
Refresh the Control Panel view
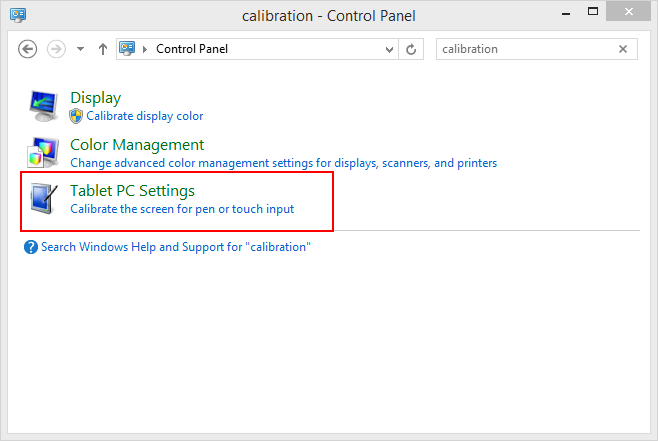coord(411,50)
